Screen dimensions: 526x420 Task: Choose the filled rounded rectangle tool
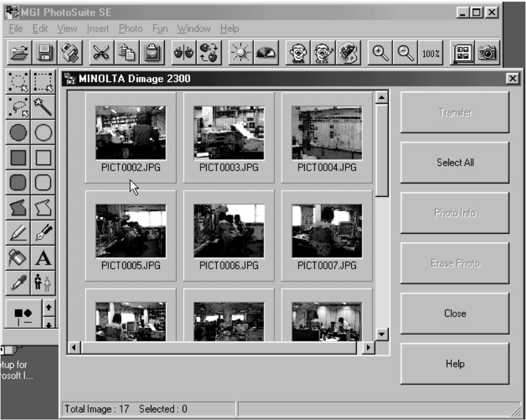tap(18, 182)
